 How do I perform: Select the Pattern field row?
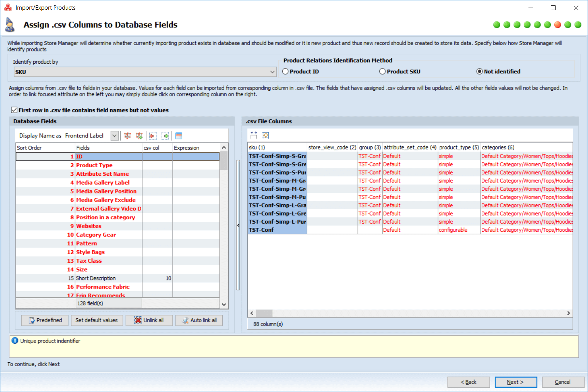(x=118, y=243)
